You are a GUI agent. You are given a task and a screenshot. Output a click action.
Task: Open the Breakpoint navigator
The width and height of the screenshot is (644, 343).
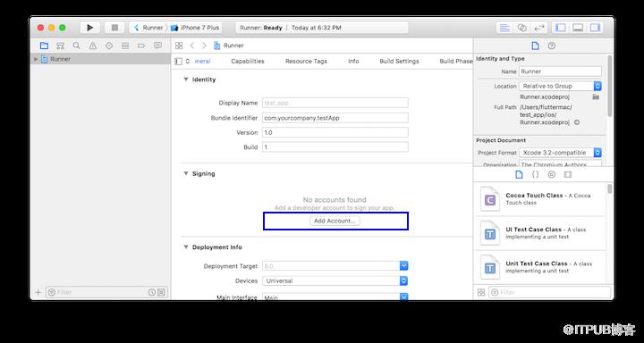[141, 46]
